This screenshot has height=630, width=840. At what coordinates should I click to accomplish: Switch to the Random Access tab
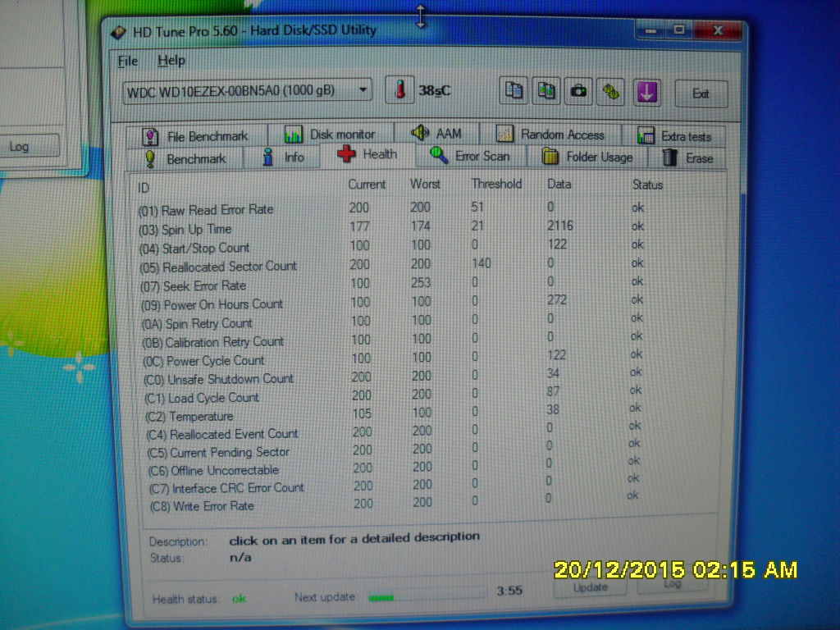(550, 134)
